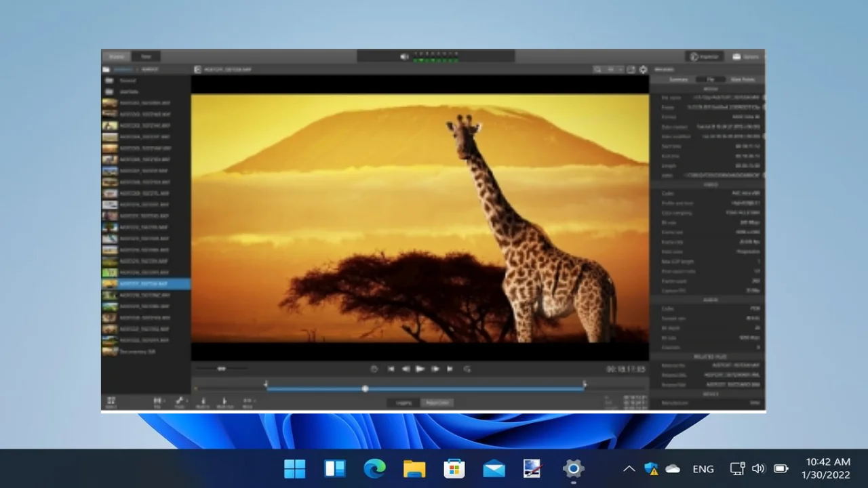The width and height of the screenshot is (868, 488).
Task: Set Mark In with toolbar button
Action: (x=203, y=403)
